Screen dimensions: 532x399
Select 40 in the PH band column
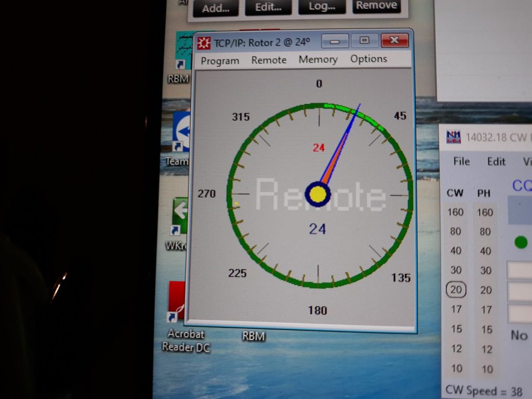point(486,251)
